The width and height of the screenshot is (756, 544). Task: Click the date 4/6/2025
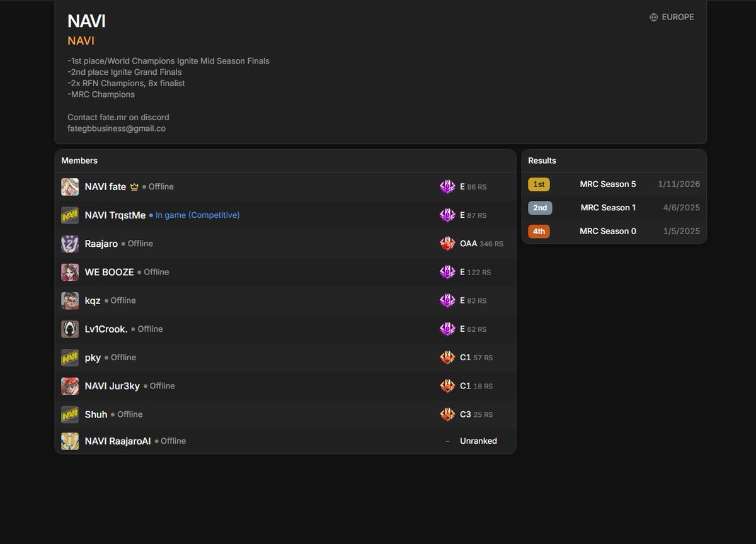pos(681,208)
